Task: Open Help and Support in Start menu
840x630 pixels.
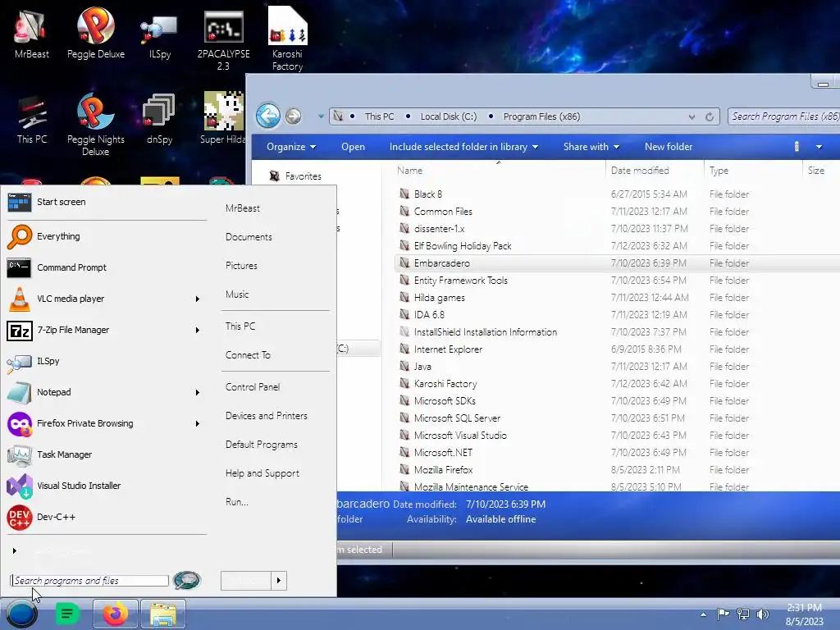Action: [262, 473]
